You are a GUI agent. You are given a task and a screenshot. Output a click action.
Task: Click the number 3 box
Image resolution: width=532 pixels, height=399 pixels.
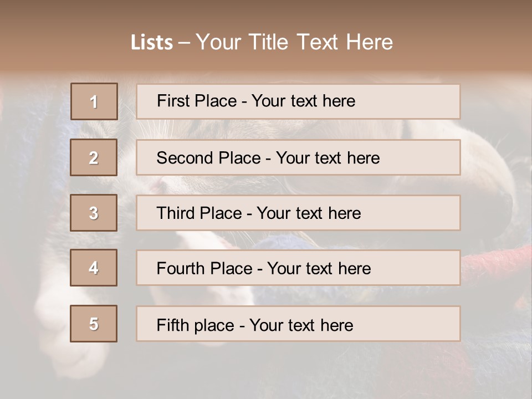click(x=94, y=213)
